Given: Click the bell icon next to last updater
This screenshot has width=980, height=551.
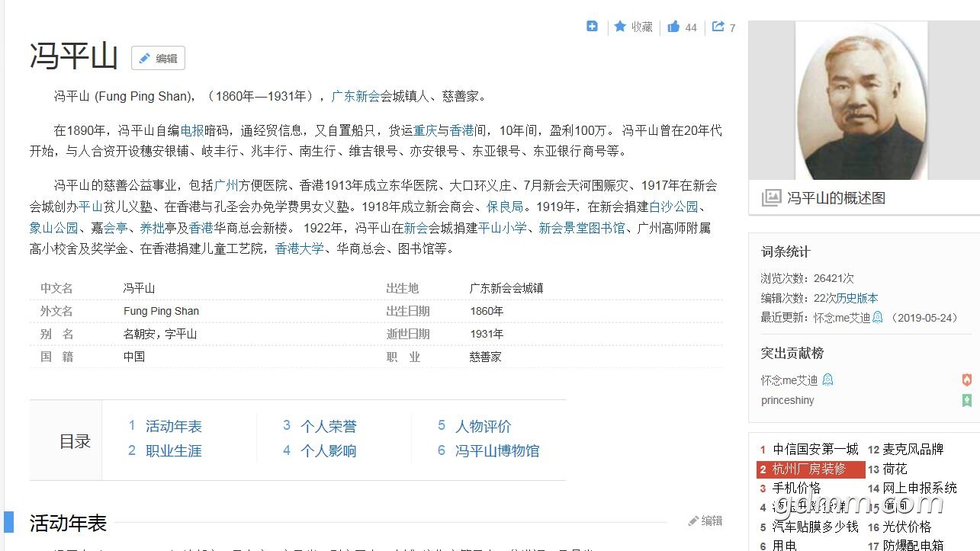Looking at the screenshot, I should (878, 317).
